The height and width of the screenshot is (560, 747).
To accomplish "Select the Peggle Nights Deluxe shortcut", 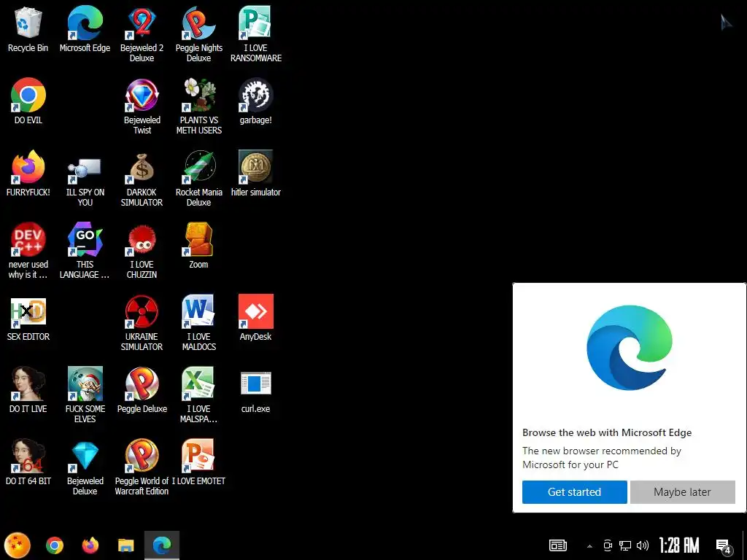I will pyautogui.click(x=198, y=34).
